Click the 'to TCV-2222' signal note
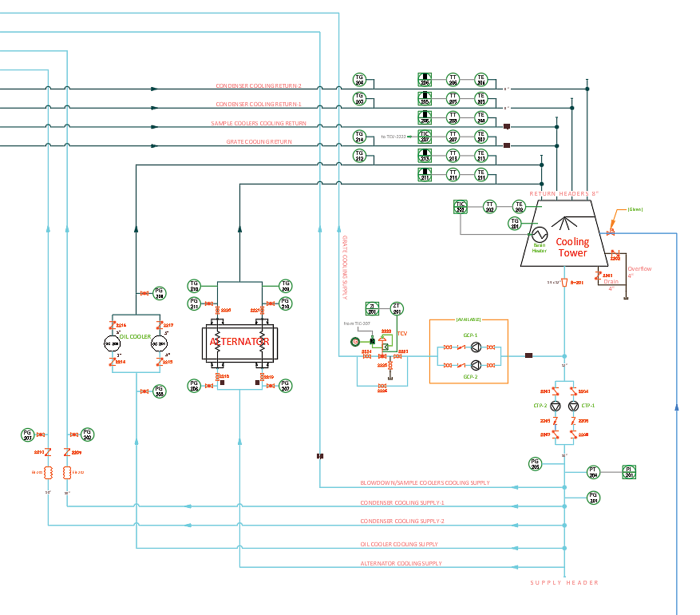This screenshot has width=700, height=615. (393, 136)
